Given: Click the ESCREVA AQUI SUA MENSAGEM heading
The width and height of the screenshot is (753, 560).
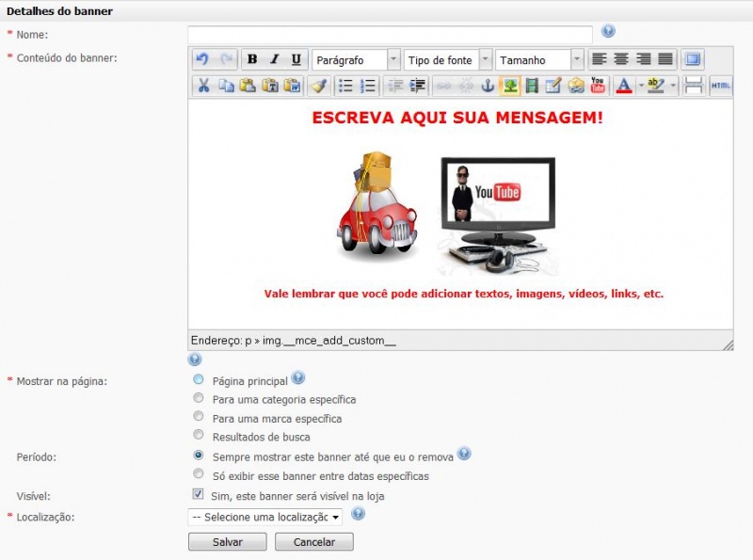Looking at the screenshot, I should point(457,118).
